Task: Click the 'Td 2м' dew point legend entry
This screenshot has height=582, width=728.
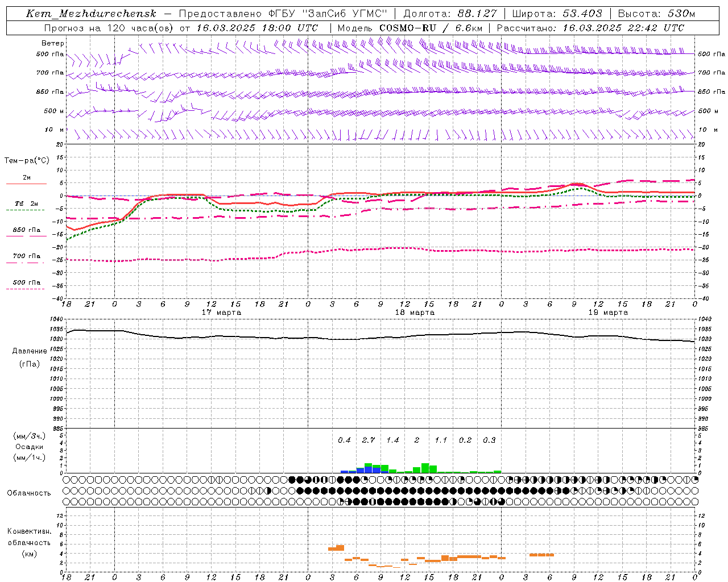Action: 26,203
